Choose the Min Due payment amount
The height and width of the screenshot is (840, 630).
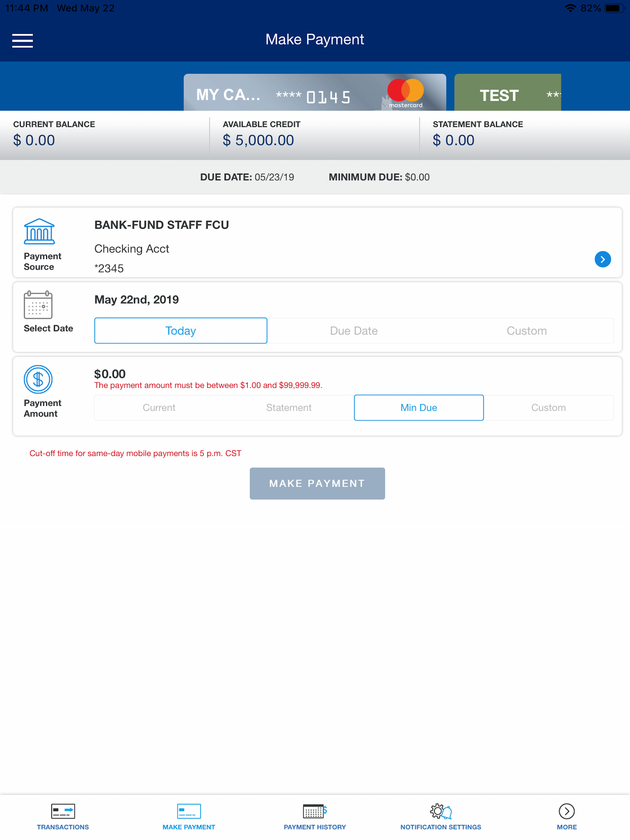(x=418, y=407)
